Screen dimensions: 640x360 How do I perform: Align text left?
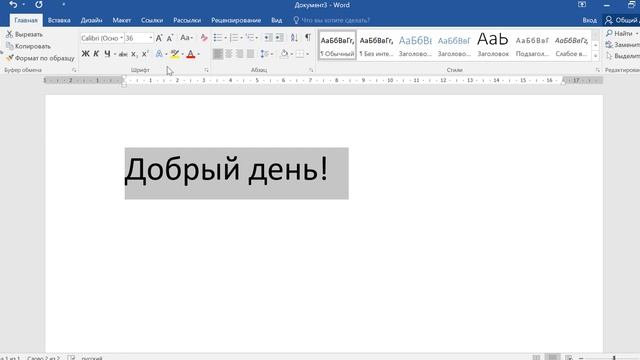[x=218, y=54]
